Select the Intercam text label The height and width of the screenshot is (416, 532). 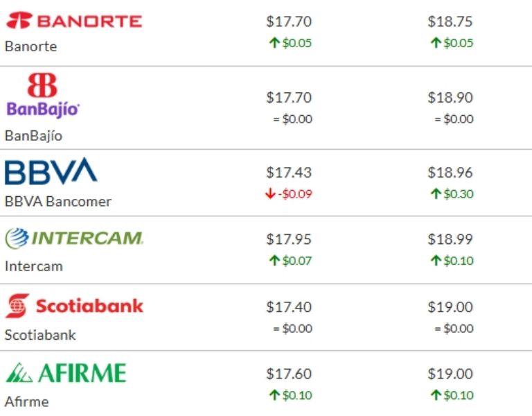point(33,266)
